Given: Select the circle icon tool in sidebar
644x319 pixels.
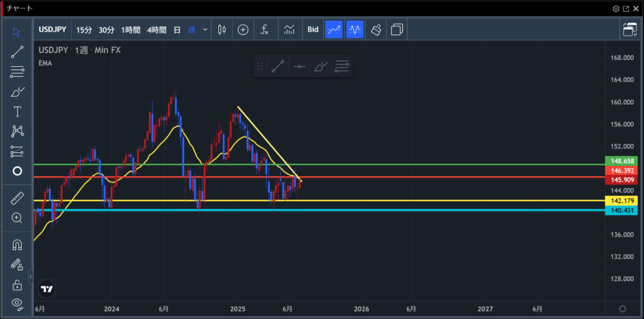Looking at the screenshot, I should [17, 171].
